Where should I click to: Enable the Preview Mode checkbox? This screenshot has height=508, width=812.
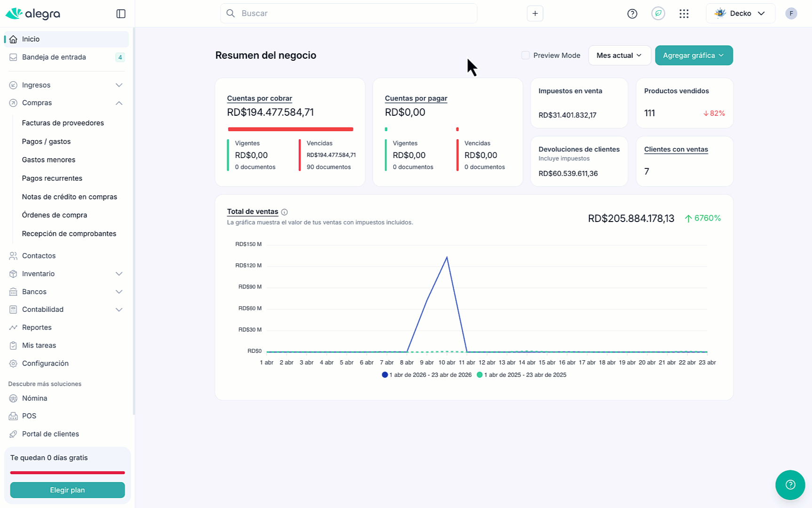point(526,56)
